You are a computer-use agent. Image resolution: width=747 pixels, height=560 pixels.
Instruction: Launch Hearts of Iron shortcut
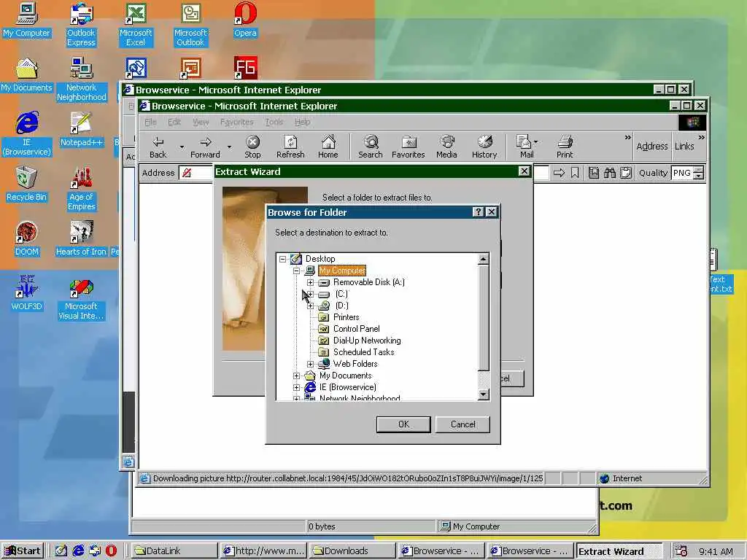pos(82,239)
